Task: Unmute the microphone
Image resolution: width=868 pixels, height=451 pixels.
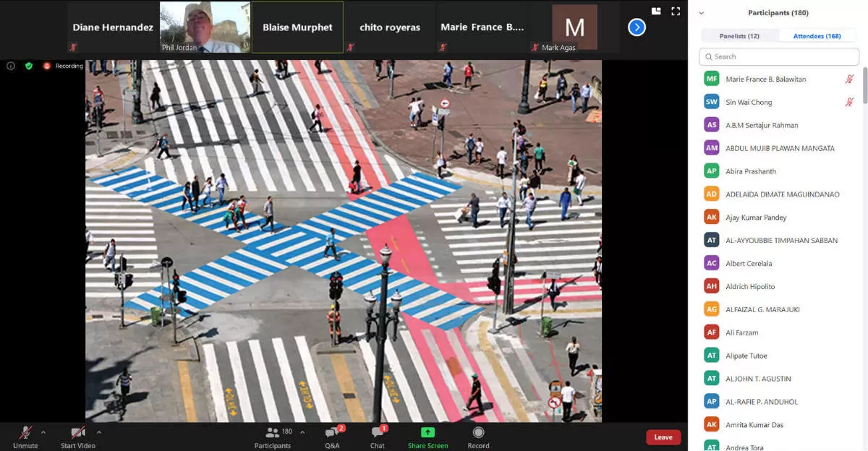Action: click(25, 433)
